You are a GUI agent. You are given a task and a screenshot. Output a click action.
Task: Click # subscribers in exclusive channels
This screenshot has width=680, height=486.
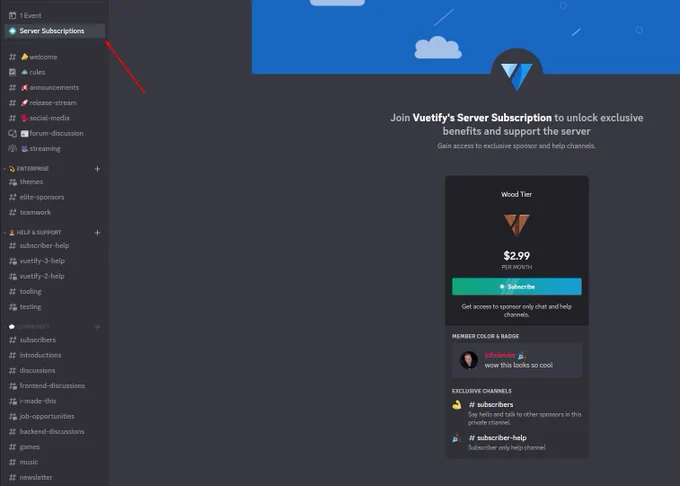(x=491, y=404)
